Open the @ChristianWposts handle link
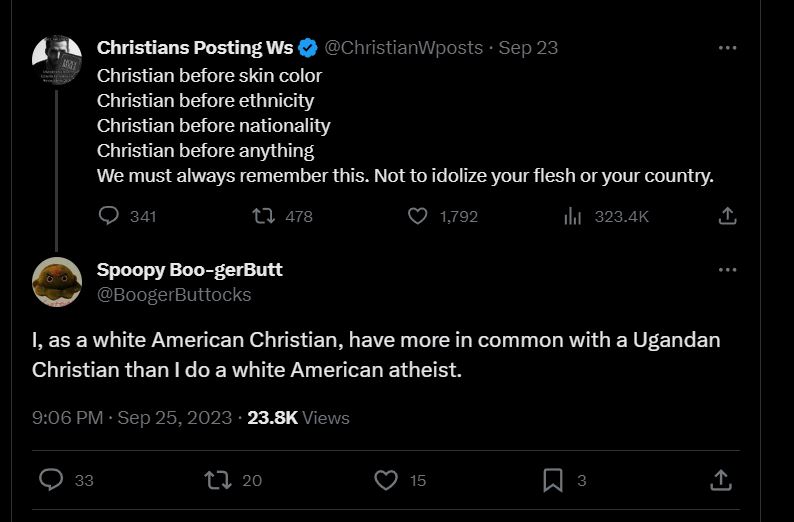Image resolution: width=794 pixels, height=522 pixels. [x=404, y=48]
